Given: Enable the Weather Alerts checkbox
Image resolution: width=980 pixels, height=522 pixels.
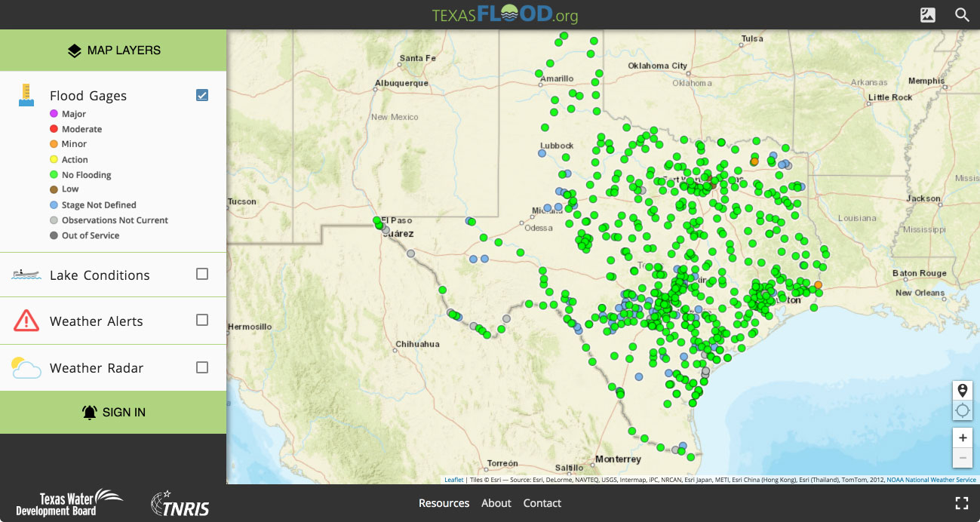Looking at the screenshot, I should click(202, 320).
